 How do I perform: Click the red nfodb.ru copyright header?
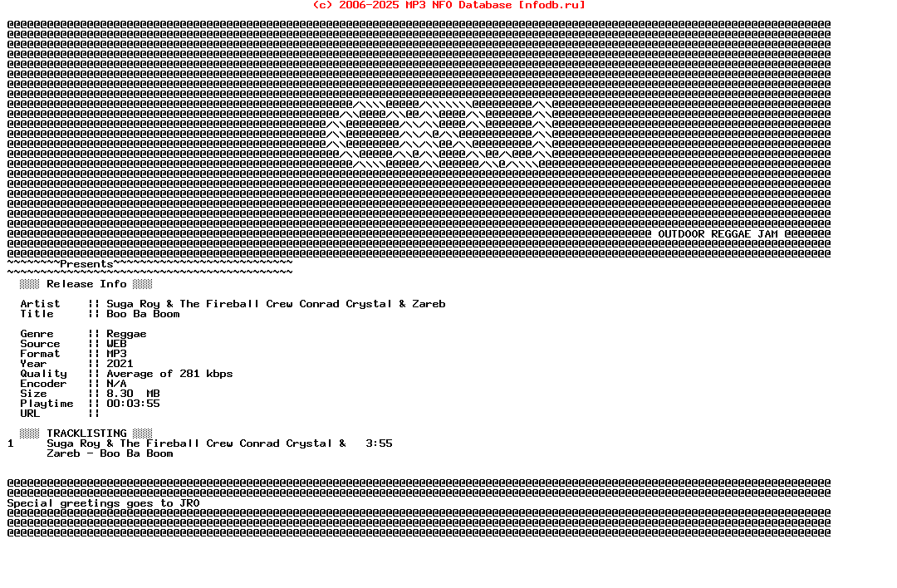point(449,5)
